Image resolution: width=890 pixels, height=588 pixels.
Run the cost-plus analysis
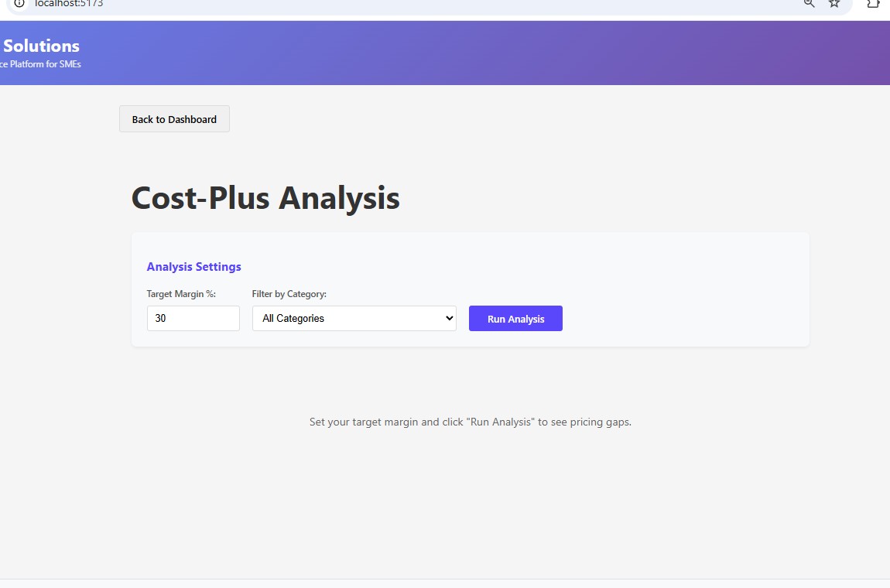click(x=515, y=318)
